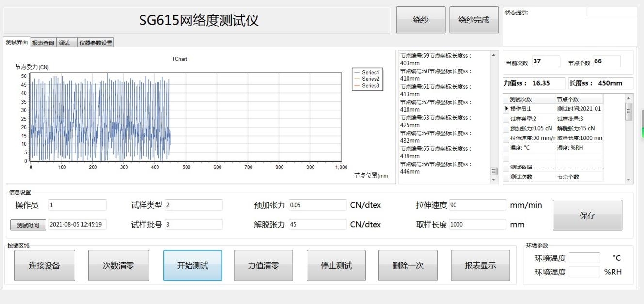Open the 仪器参数设置 tab

click(x=95, y=43)
